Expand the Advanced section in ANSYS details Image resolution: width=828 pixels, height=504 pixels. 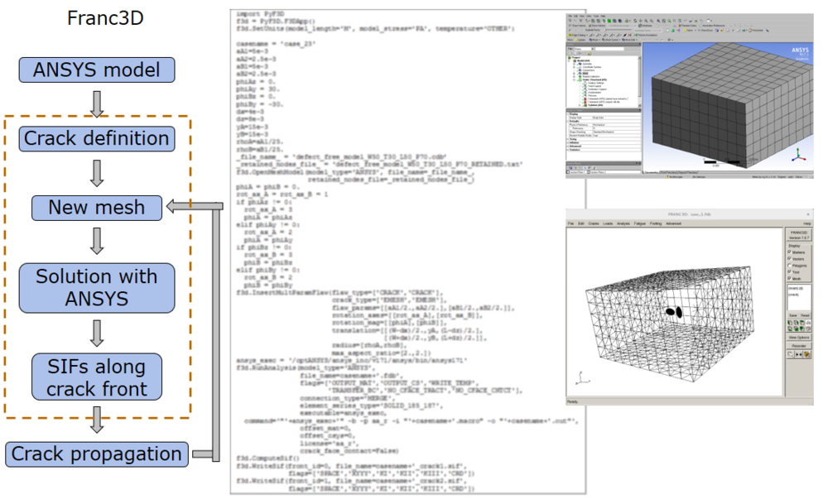pos(568,146)
